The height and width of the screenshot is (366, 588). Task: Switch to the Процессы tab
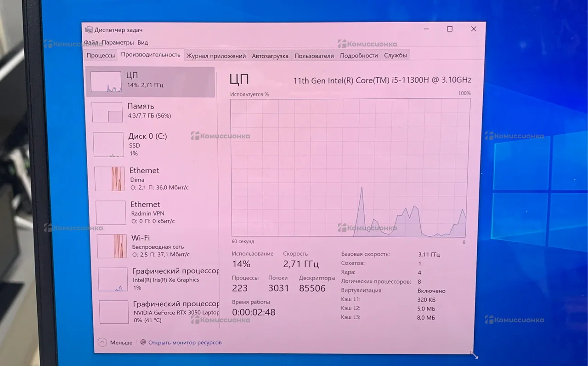(101, 56)
